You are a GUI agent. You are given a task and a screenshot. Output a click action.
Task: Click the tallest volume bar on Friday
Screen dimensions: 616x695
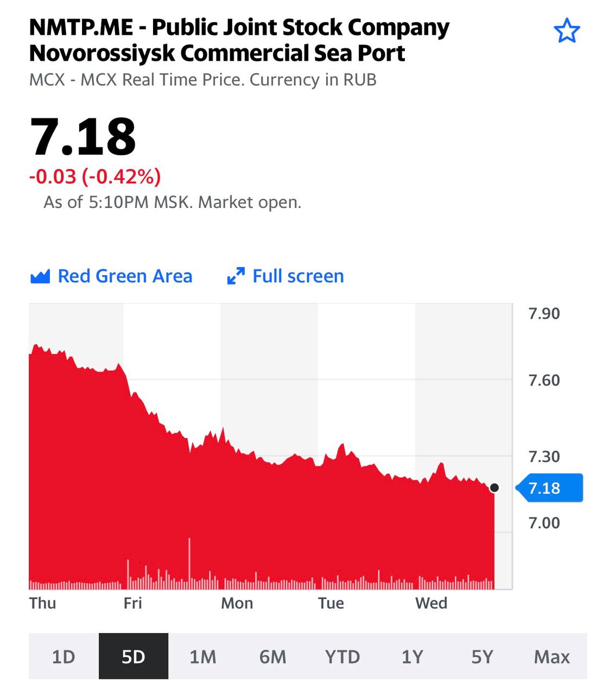[x=189, y=562]
